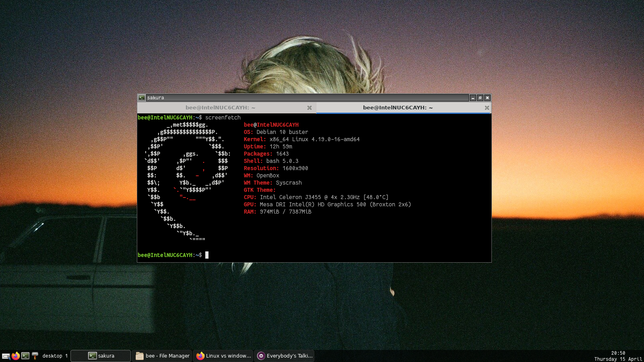Close the inactive terminal tab with its X

[310, 107]
